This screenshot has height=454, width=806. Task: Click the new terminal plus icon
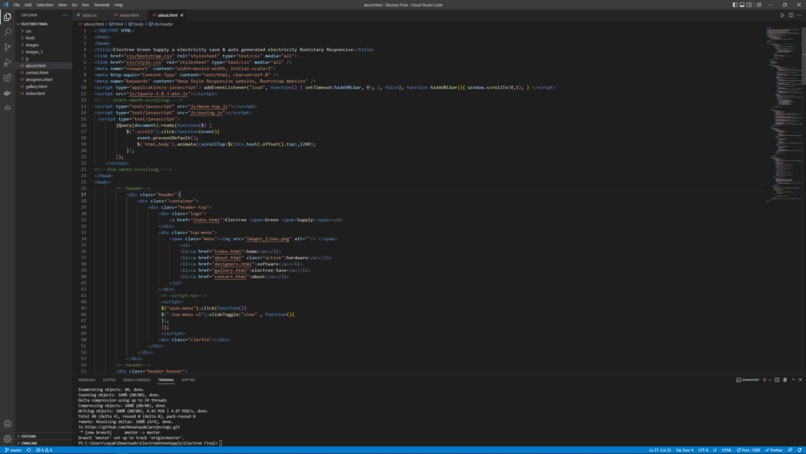pos(764,380)
